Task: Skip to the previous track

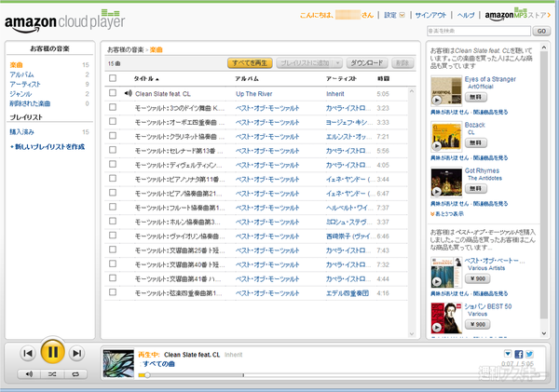Action: pos(27,353)
